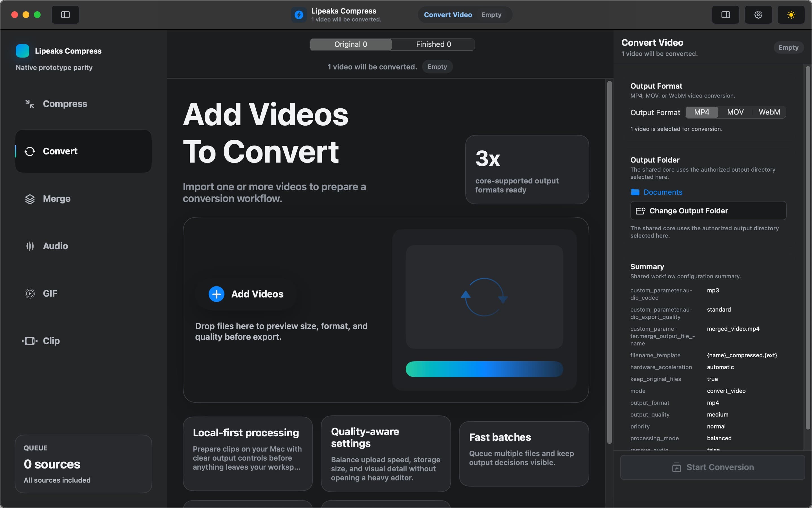Click the conversion arrows preview illustration

coord(484,297)
